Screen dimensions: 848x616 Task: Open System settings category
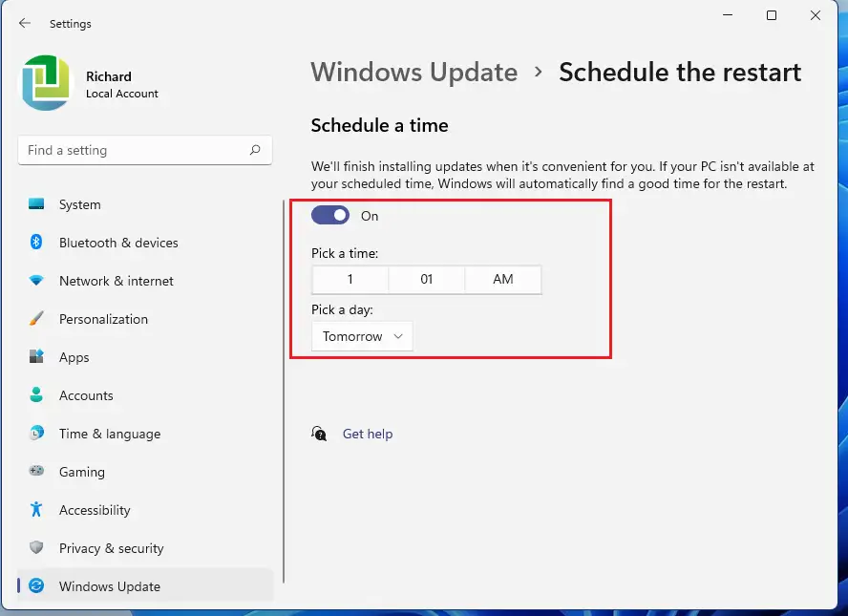(x=145, y=204)
